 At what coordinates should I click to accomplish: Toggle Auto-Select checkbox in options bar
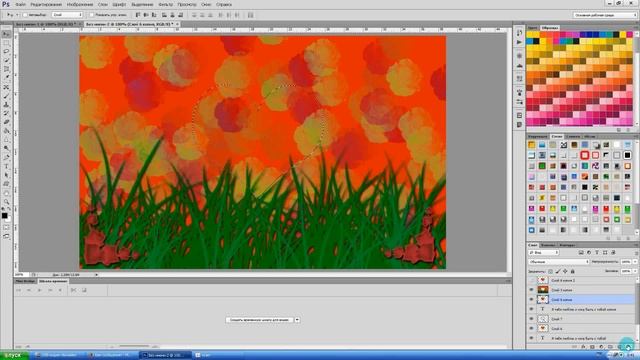click(x=25, y=15)
